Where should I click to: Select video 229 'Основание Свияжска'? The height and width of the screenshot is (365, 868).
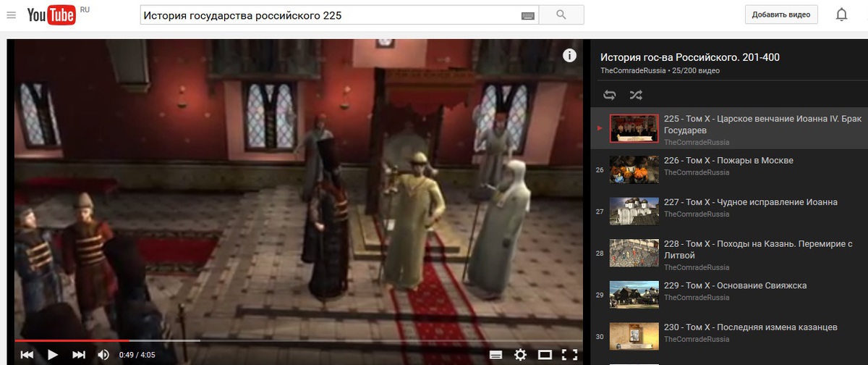(x=728, y=295)
